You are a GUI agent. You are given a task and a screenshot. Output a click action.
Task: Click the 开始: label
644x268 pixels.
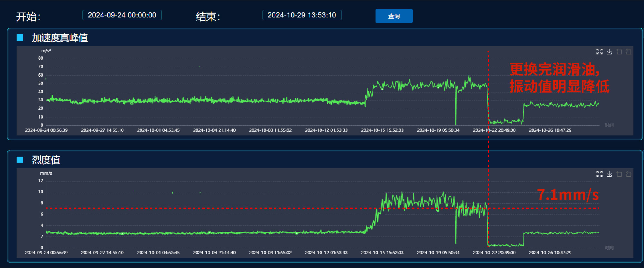pyautogui.click(x=28, y=17)
